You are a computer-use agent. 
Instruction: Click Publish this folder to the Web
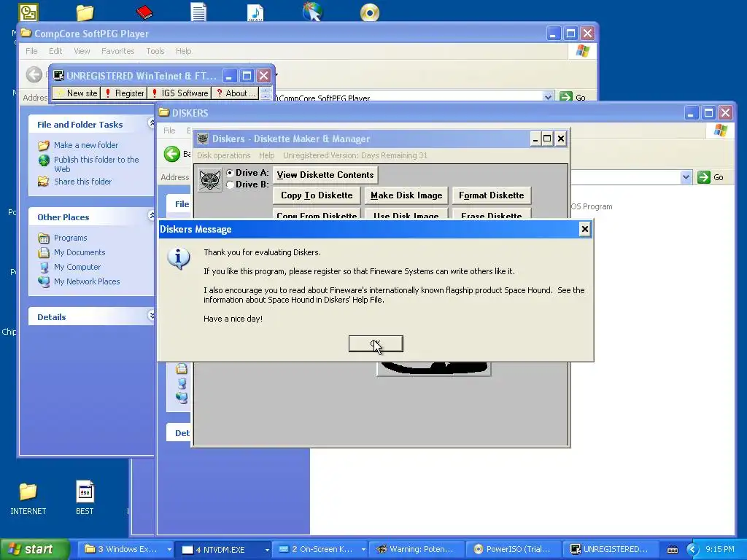pos(96,164)
